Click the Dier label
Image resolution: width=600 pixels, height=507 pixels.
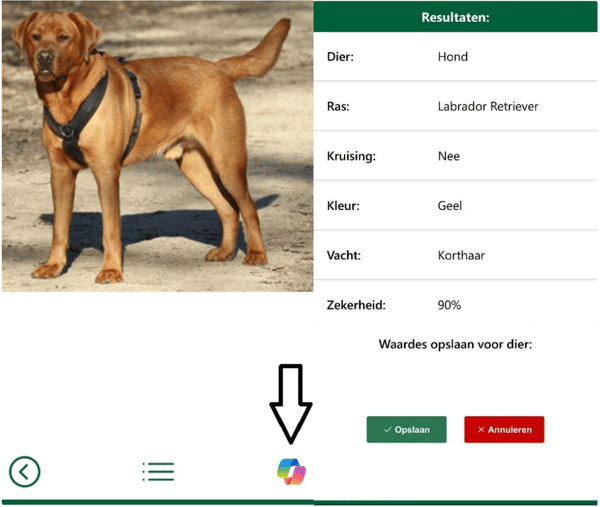coord(340,57)
